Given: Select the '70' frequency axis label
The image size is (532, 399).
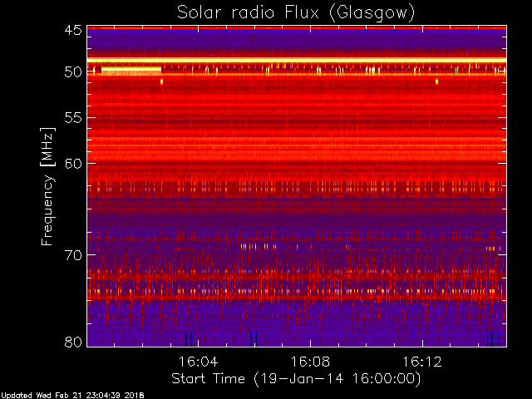Looking at the screenshot, I should click(73, 255).
